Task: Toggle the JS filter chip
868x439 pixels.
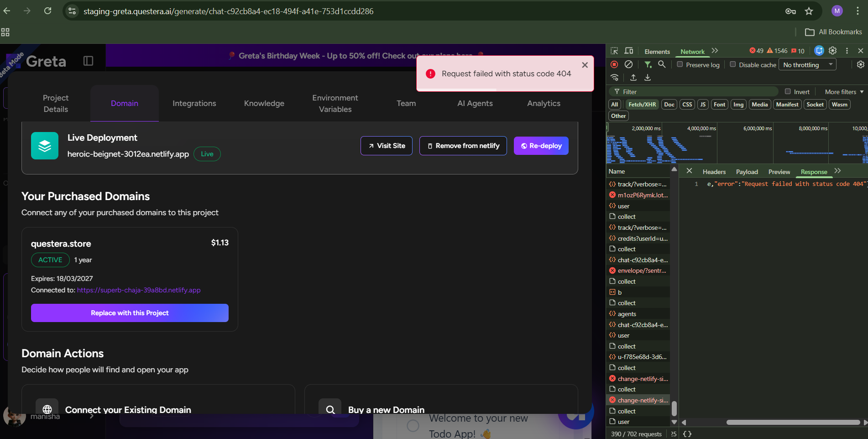Action: tap(703, 105)
